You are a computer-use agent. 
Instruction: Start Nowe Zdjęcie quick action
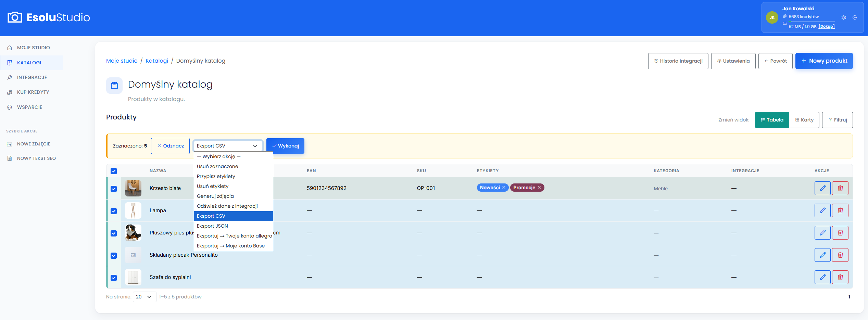click(32, 144)
